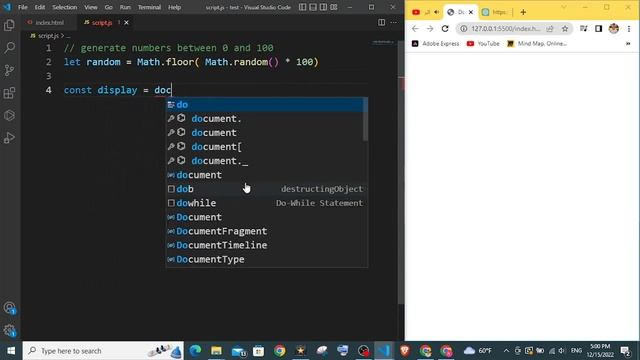Viewport: 640px width, 360px height.
Task: Open the Source Control view
Action: 9,70
